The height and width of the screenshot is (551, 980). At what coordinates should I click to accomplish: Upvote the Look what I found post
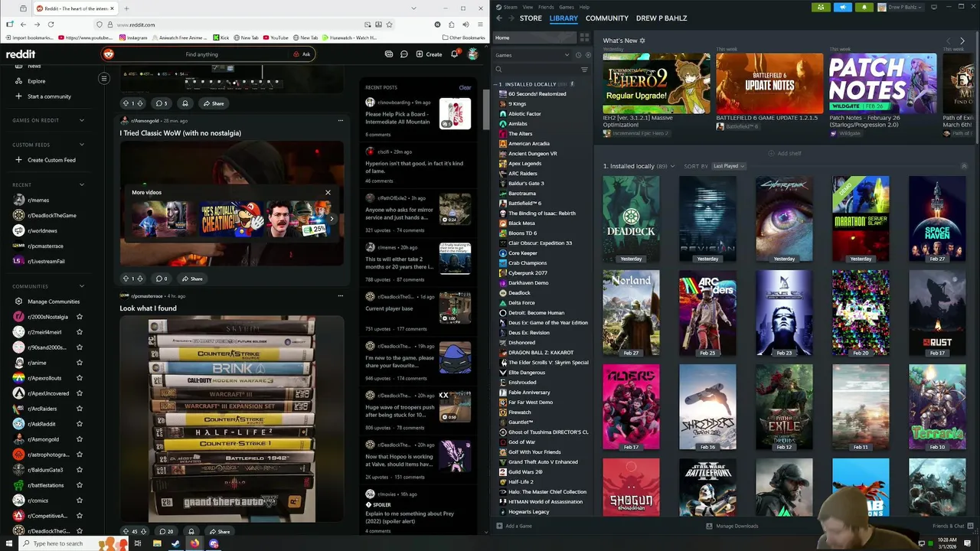[x=126, y=531]
